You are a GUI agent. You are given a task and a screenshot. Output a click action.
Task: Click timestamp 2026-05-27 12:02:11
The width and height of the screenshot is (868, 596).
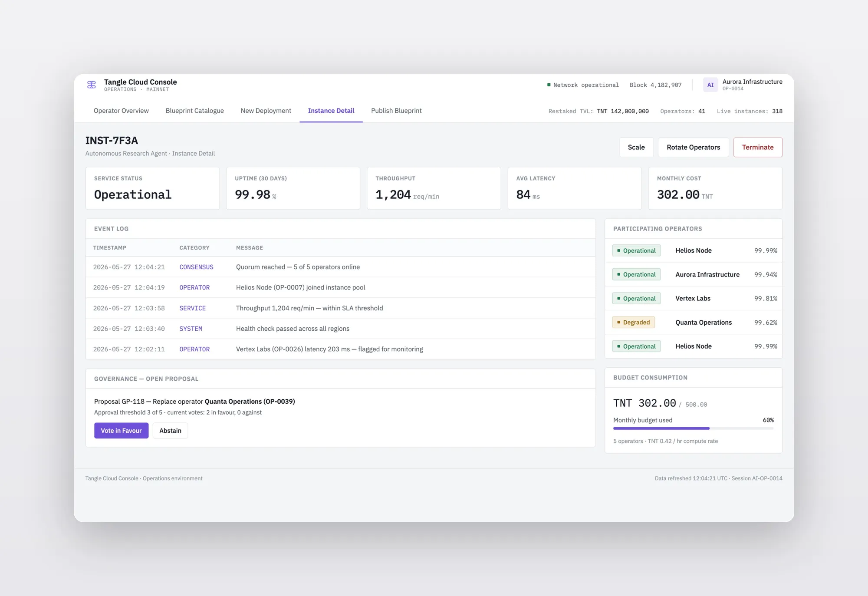[x=129, y=349]
